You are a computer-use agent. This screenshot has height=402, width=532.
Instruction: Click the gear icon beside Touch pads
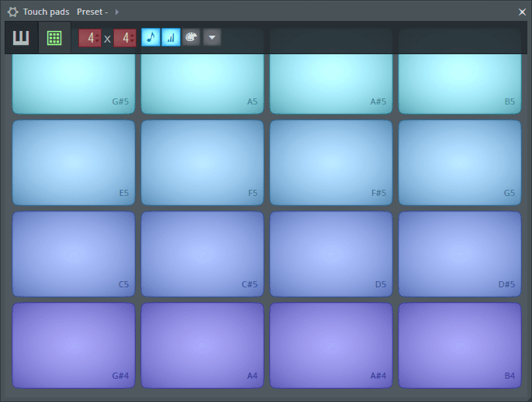pos(12,12)
